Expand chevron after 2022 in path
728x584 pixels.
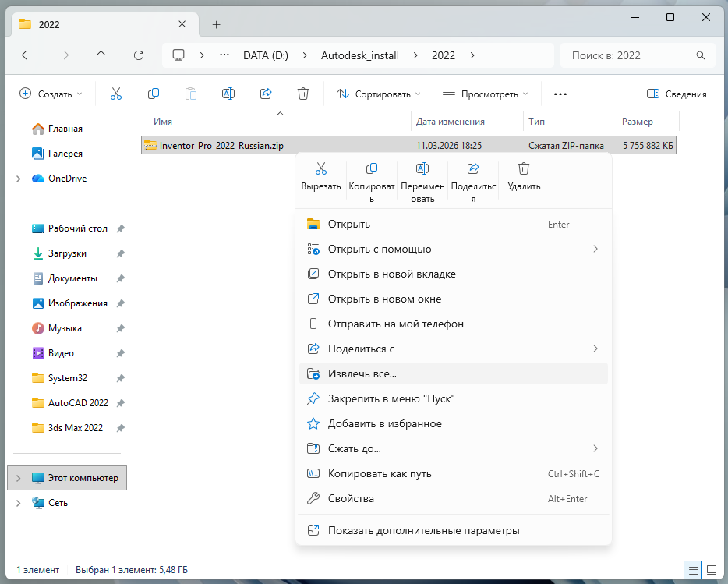(x=472, y=55)
